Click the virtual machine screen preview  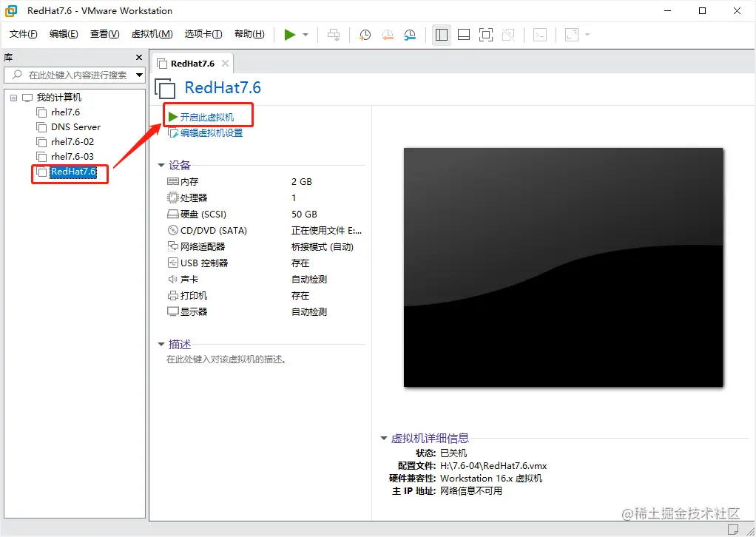pyautogui.click(x=563, y=268)
